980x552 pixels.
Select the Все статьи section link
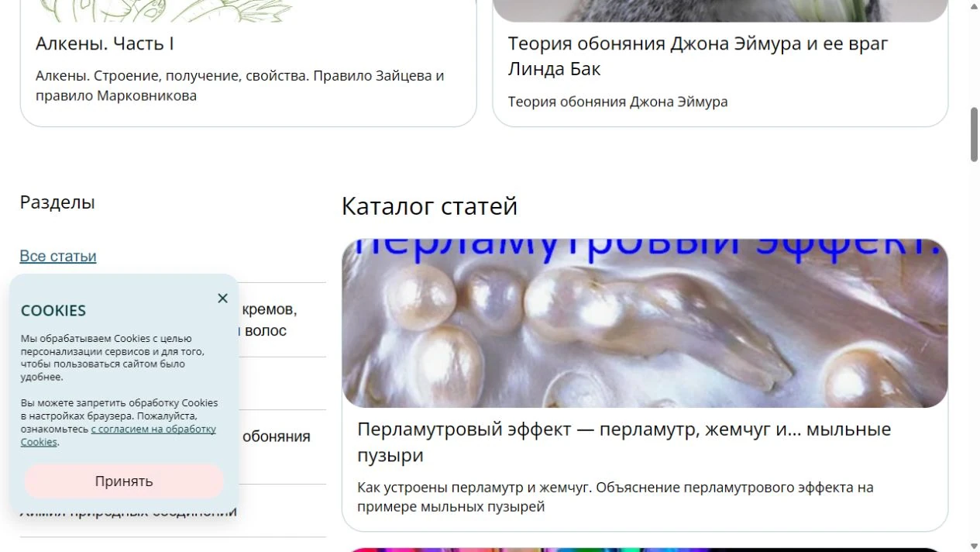click(58, 256)
